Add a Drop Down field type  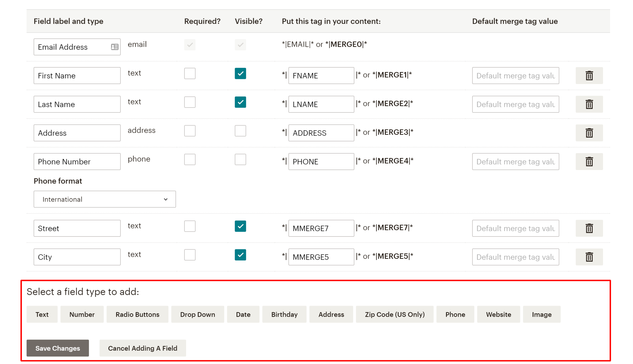[197, 314]
